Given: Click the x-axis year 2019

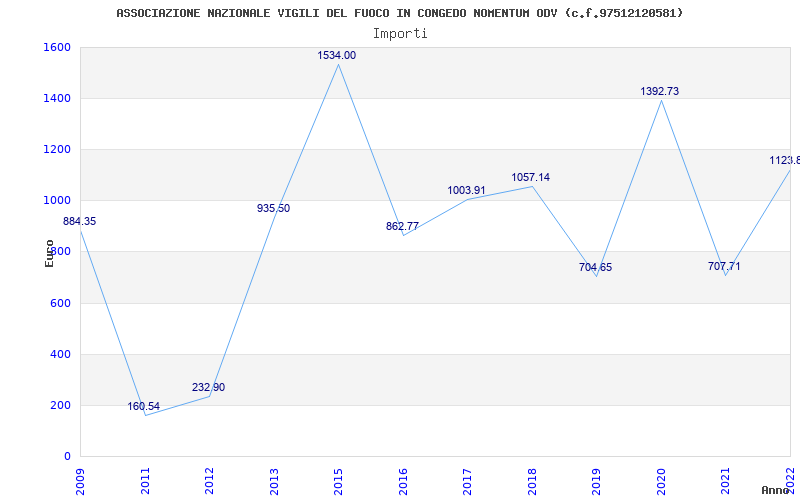Looking at the screenshot, I should (x=596, y=481).
